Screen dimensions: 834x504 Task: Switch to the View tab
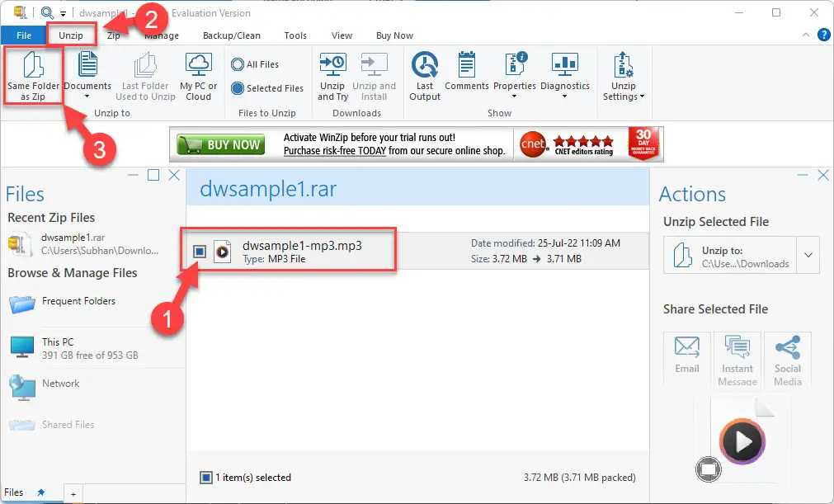pyautogui.click(x=342, y=35)
